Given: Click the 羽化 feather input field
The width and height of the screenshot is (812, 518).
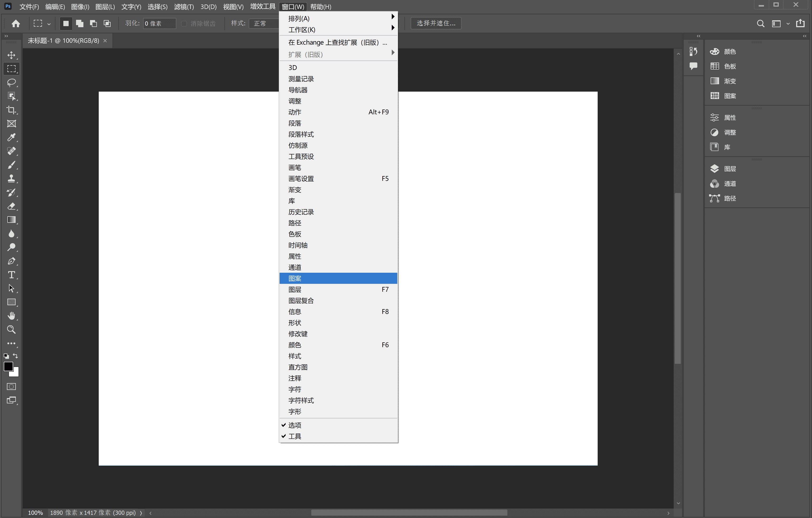Looking at the screenshot, I should click(159, 23).
